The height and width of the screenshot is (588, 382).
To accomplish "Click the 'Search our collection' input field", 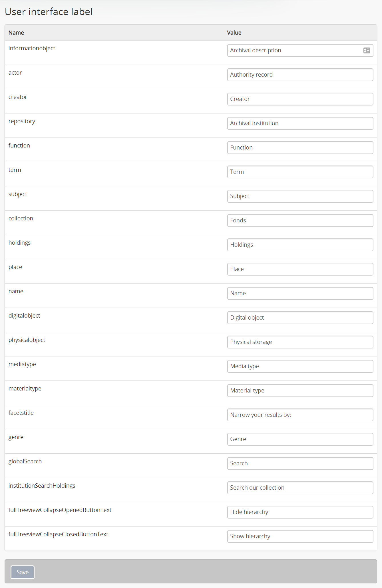I will pyautogui.click(x=300, y=488).
